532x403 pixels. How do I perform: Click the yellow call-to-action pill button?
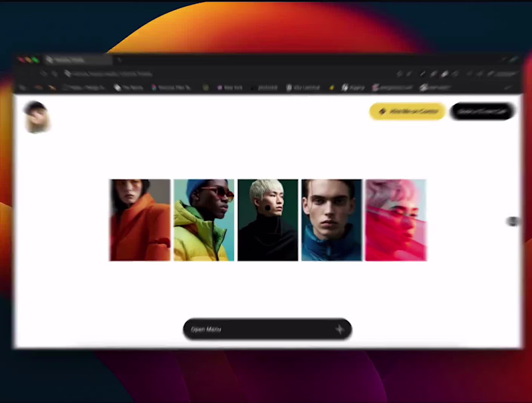point(407,112)
